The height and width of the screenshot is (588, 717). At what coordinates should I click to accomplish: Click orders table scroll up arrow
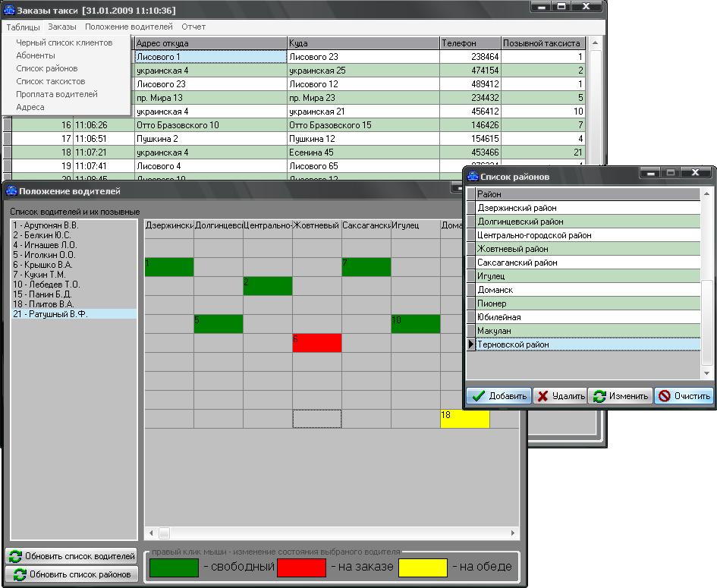point(595,43)
